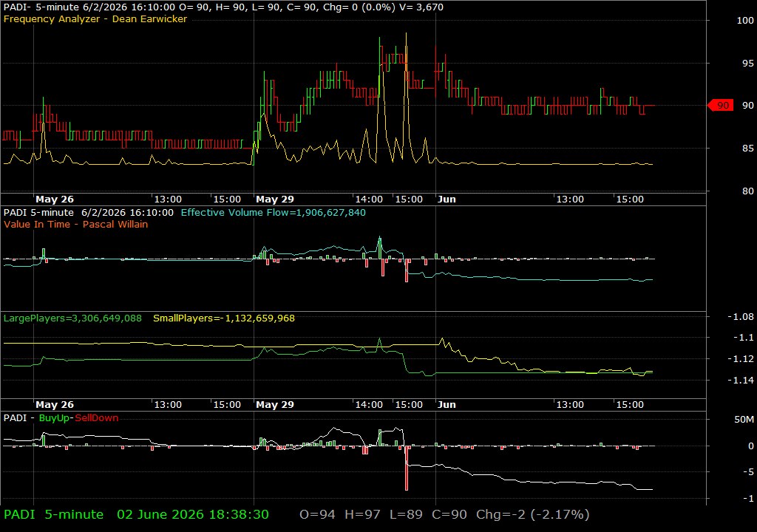Click the -1.1 scale value in players panel
This screenshot has width=757, height=532.
744,338
